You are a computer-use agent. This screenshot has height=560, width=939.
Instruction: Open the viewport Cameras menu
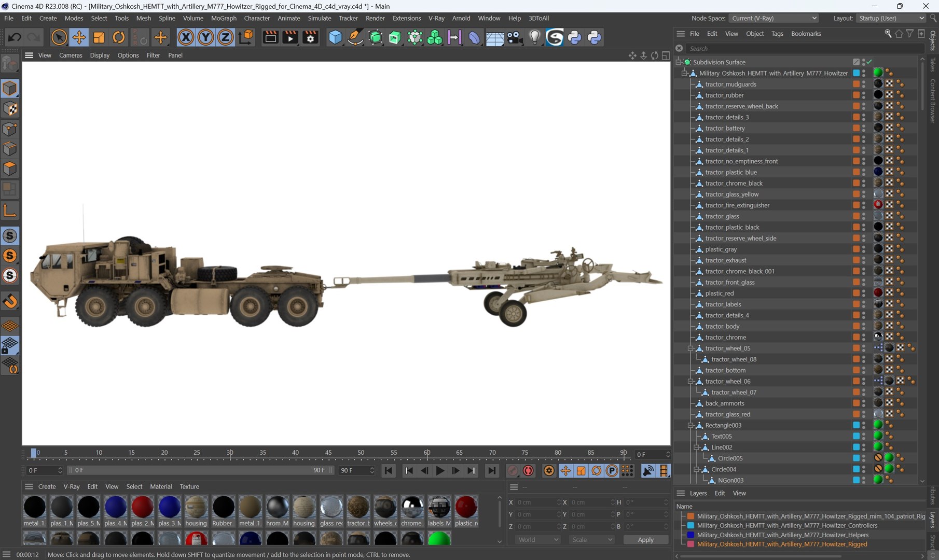pos(71,55)
